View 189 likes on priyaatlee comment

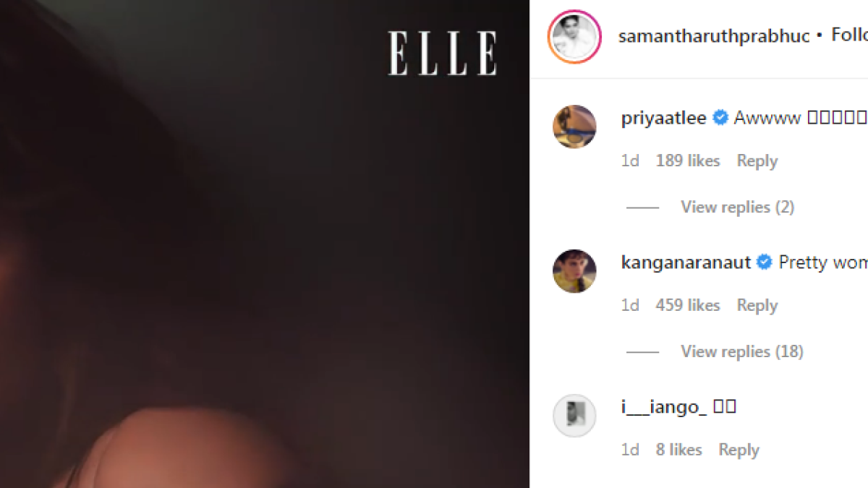click(688, 160)
